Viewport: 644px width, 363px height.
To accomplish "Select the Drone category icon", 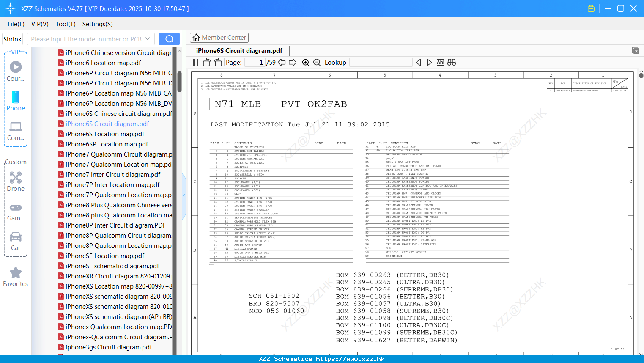I will [16, 181].
